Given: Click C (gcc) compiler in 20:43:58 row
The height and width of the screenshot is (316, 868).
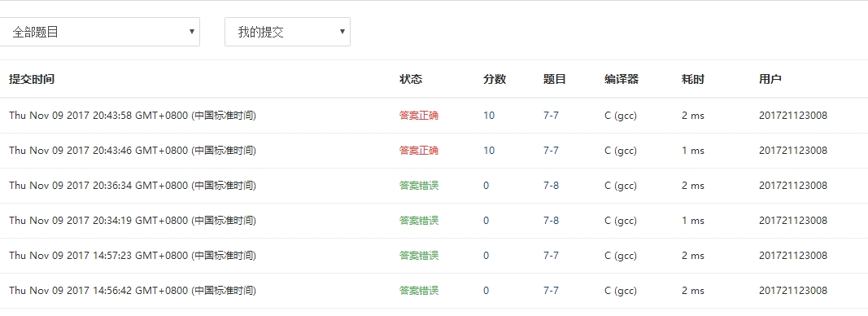Looking at the screenshot, I should click(621, 116).
